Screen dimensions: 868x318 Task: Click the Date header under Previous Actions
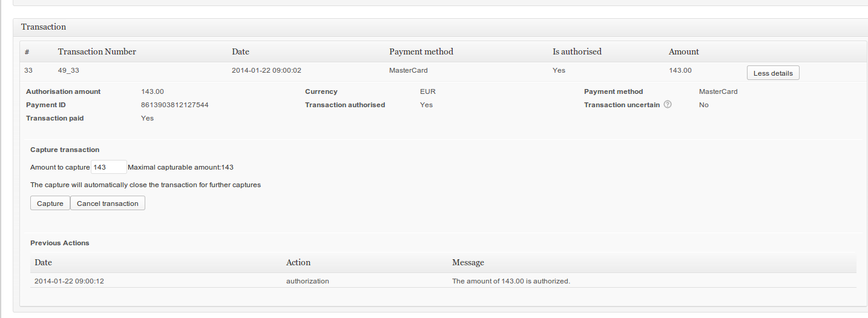click(x=43, y=263)
